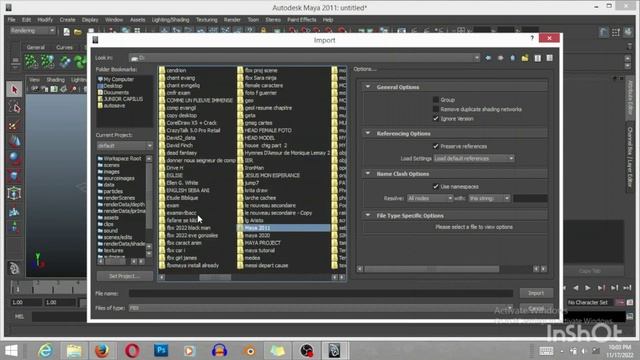Image resolution: width=640 pixels, height=360 pixels.
Task: Choose the Lasso select tool in toolbox
Action: tap(14, 108)
